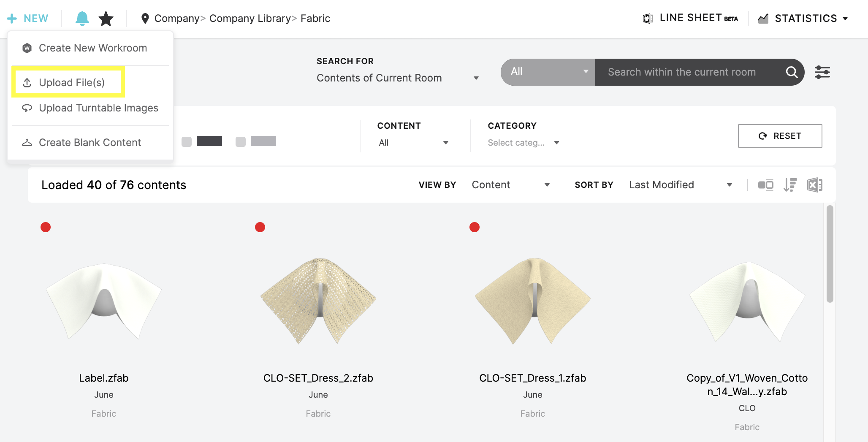Export the content list to Excel
Image resolution: width=868 pixels, height=442 pixels.
tap(815, 184)
